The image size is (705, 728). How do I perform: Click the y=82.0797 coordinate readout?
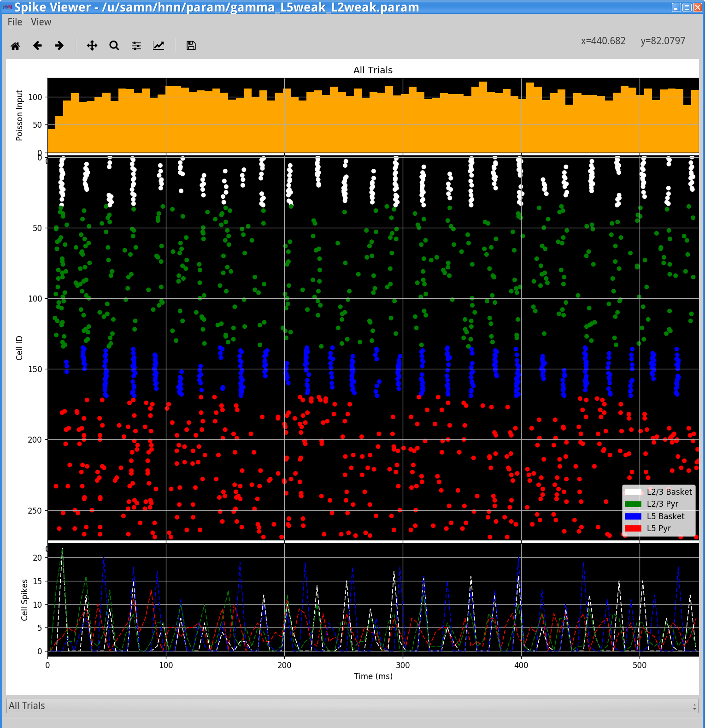[x=663, y=41]
